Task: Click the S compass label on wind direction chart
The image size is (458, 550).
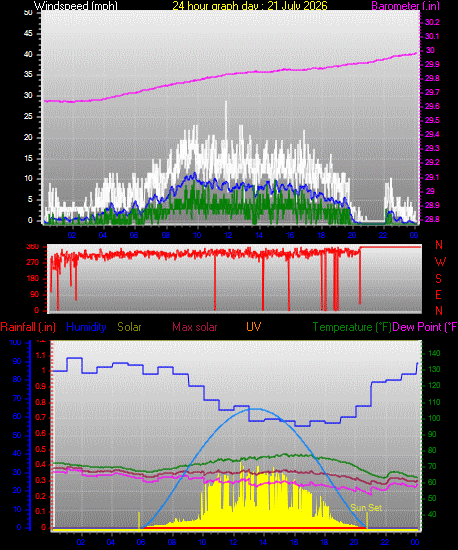Action: tap(438, 279)
